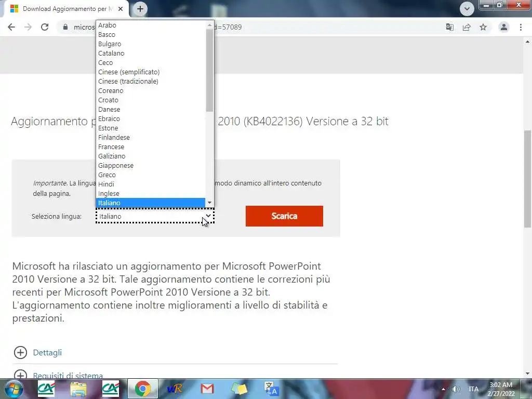The image size is (532, 399).
Task: Click the page scrollbar thumb
Action: tap(528, 179)
